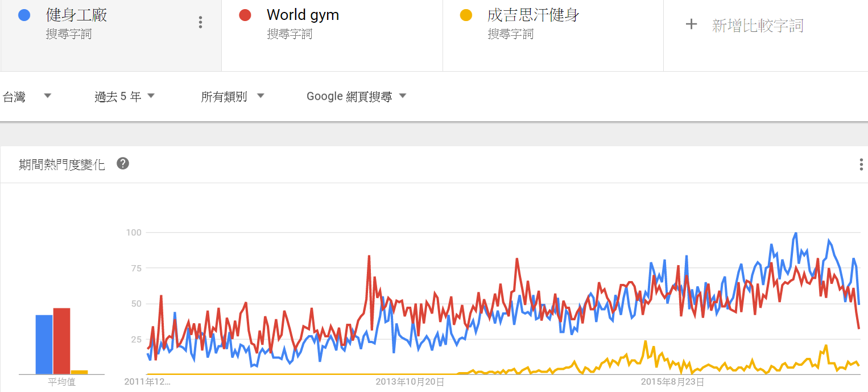Expand the 台灣 region dropdown
This screenshot has height=392, width=868.
click(27, 96)
